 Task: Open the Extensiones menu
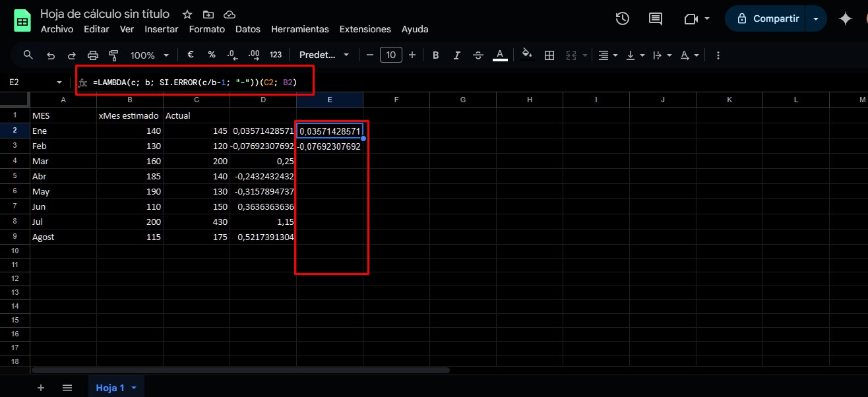point(365,29)
